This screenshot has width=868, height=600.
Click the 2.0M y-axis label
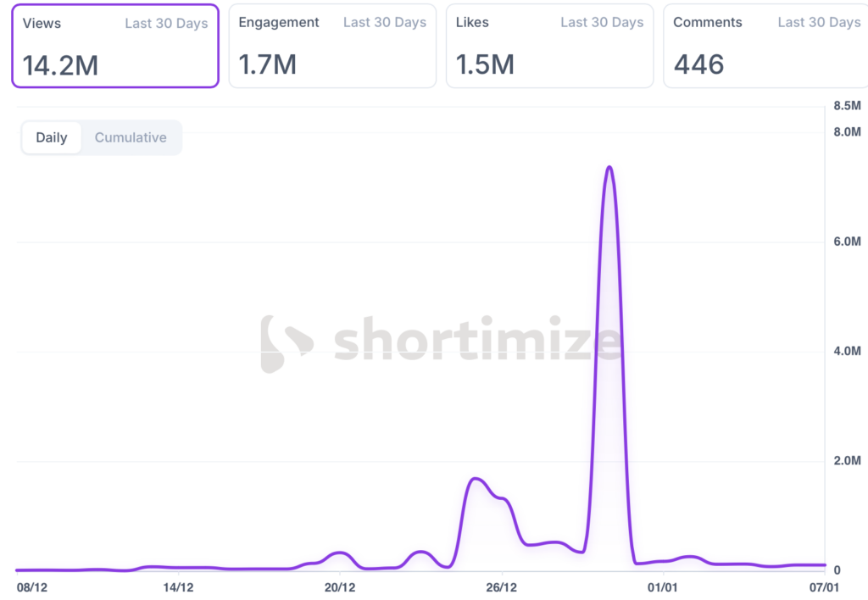pyautogui.click(x=849, y=462)
